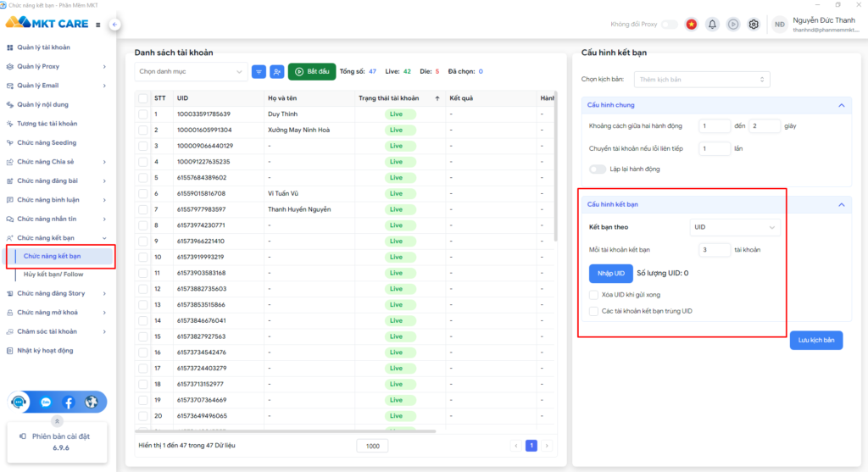Turn on Lặp lại hành động switch
Image resolution: width=868 pixels, height=472 pixels.
[598, 169]
